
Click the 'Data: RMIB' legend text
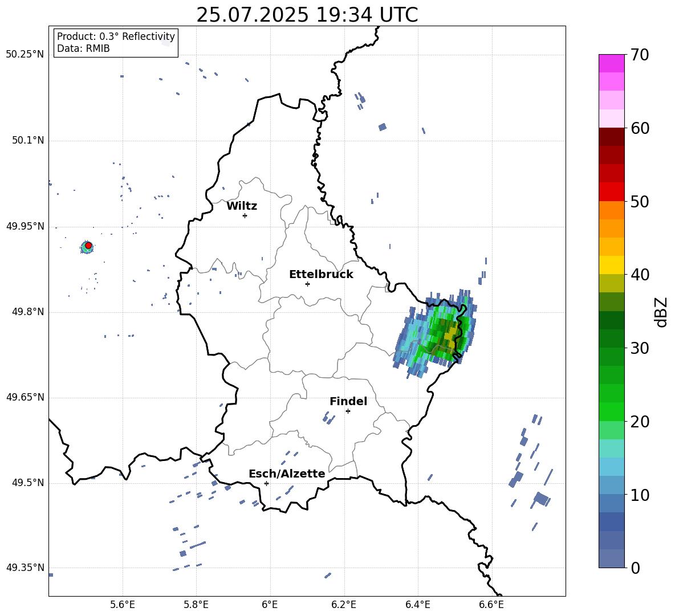83,48
